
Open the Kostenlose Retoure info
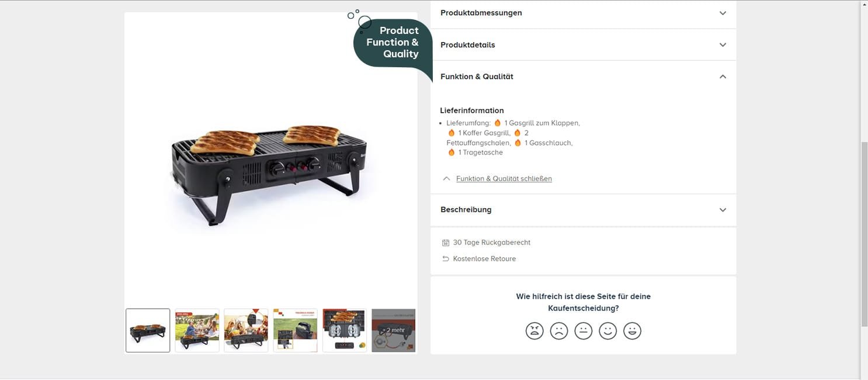[484, 259]
